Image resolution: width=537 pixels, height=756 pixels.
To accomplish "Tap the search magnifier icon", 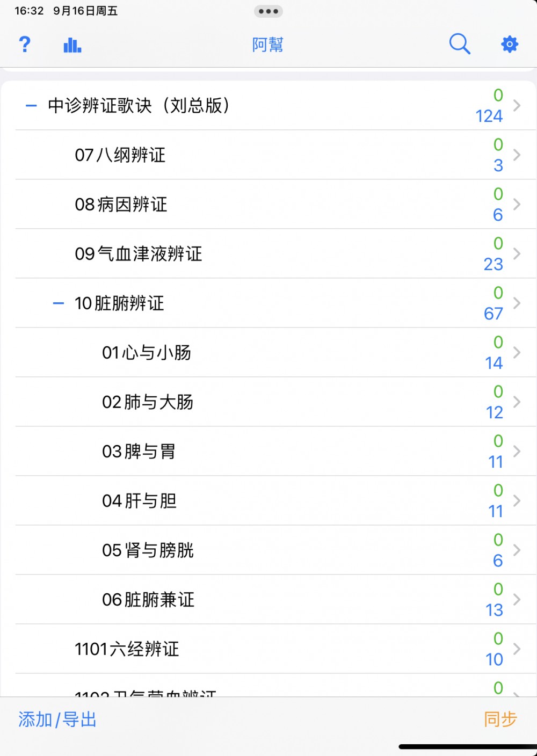I will (460, 44).
